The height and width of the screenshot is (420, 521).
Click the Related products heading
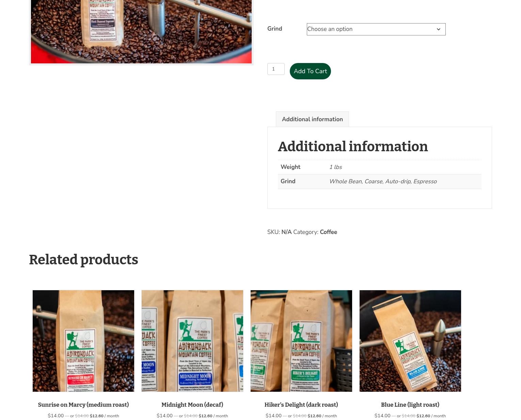[x=83, y=260]
